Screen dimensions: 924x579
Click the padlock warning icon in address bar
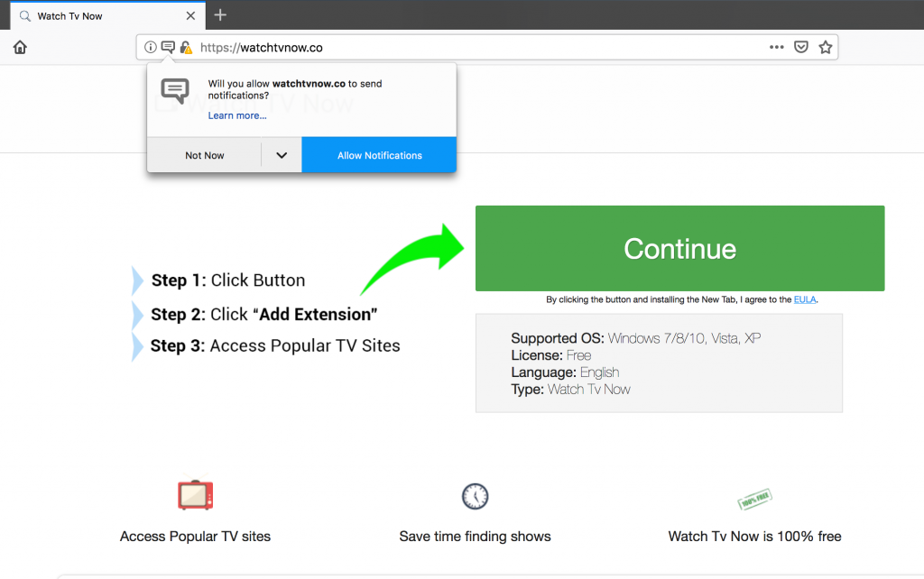click(x=186, y=47)
